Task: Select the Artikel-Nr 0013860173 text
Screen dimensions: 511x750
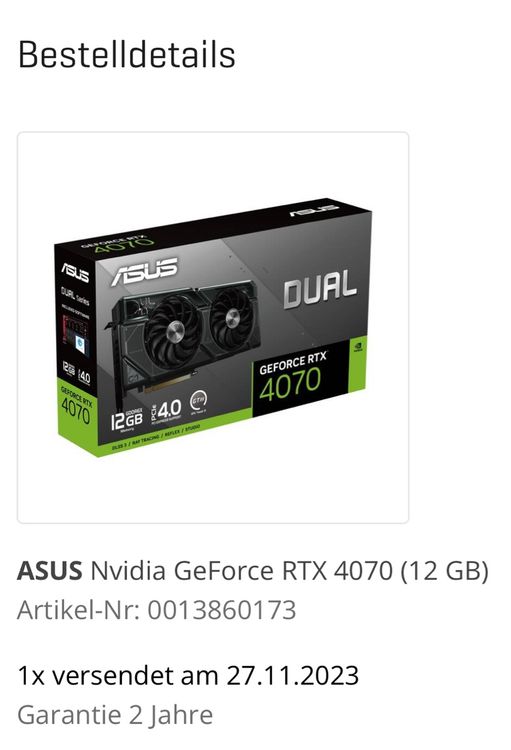Action: click(156, 610)
